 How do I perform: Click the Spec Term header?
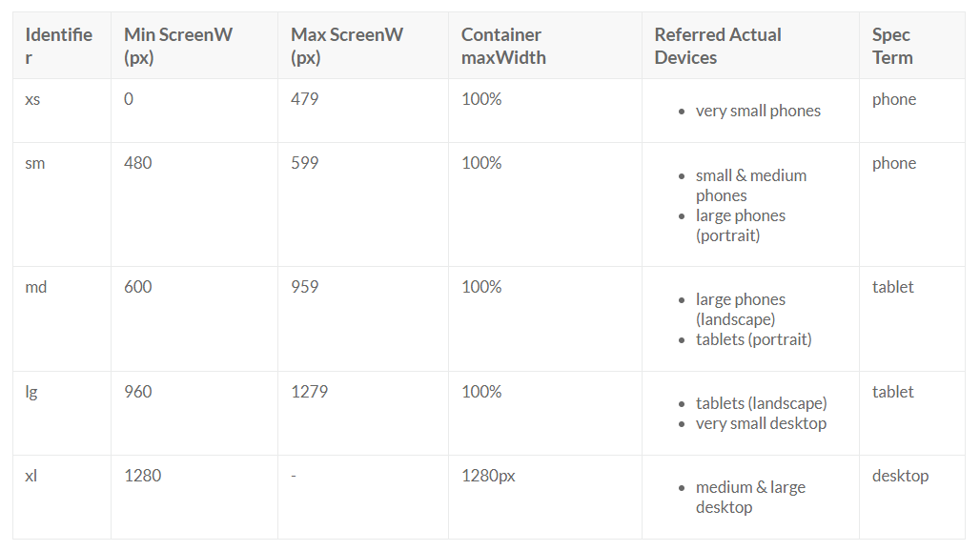892,46
